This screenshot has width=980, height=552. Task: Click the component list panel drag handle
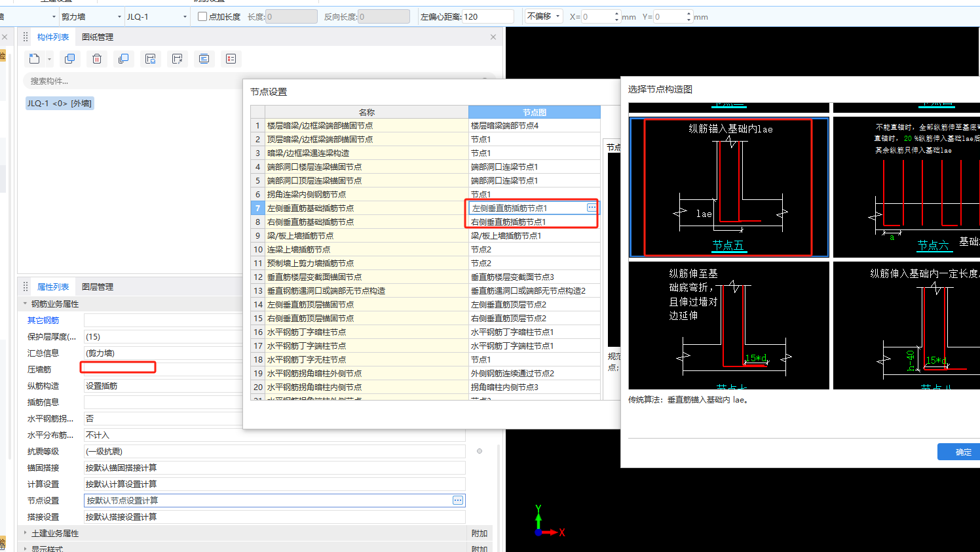26,37
